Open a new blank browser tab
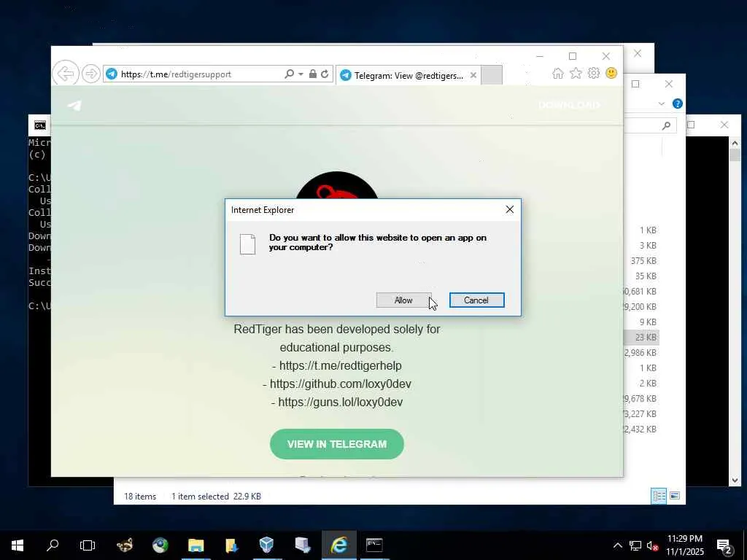Screen dimensions: 747x560 [x=491, y=75]
